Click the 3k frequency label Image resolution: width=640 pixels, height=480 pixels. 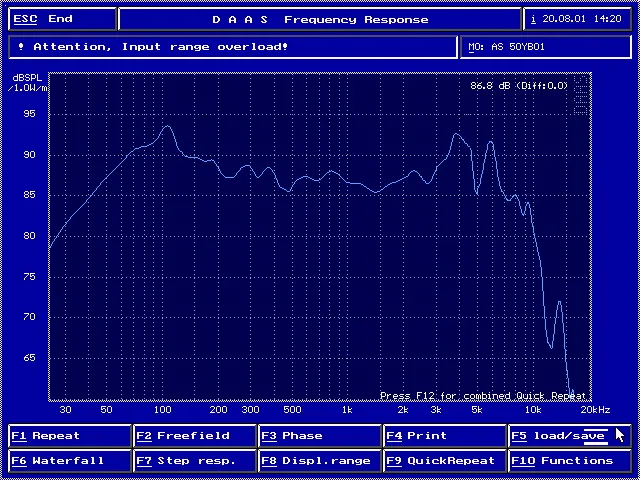click(x=436, y=410)
